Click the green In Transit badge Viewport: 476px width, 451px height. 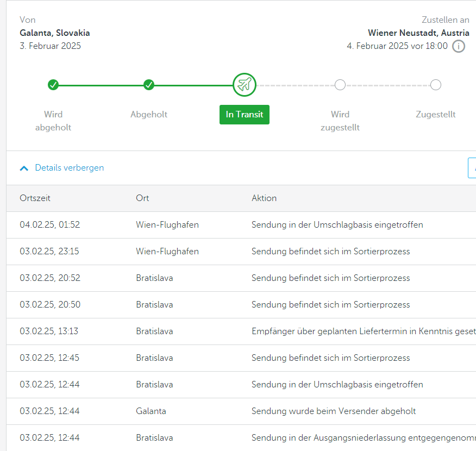click(x=245, y=115)
